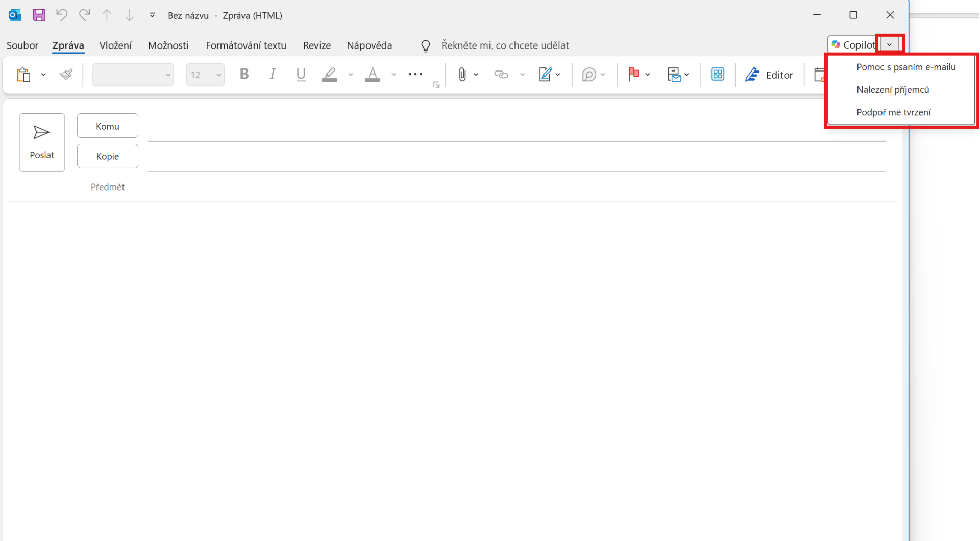Open the font name combo box
Viewport: 980px width, 541px height.
click(133, 75)
